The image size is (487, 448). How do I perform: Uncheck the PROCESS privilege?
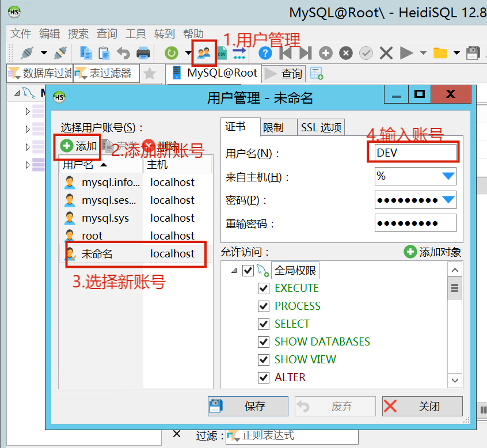pyautogui.click(x=264, y=306)
